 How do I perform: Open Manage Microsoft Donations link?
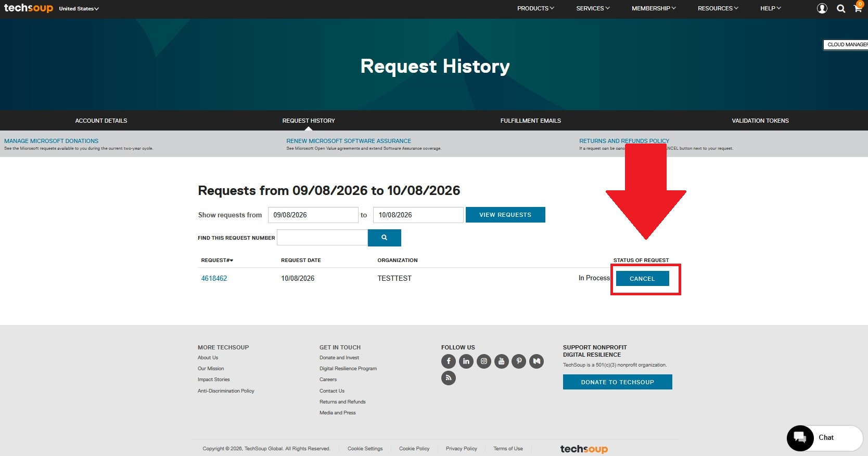[51, 141]
